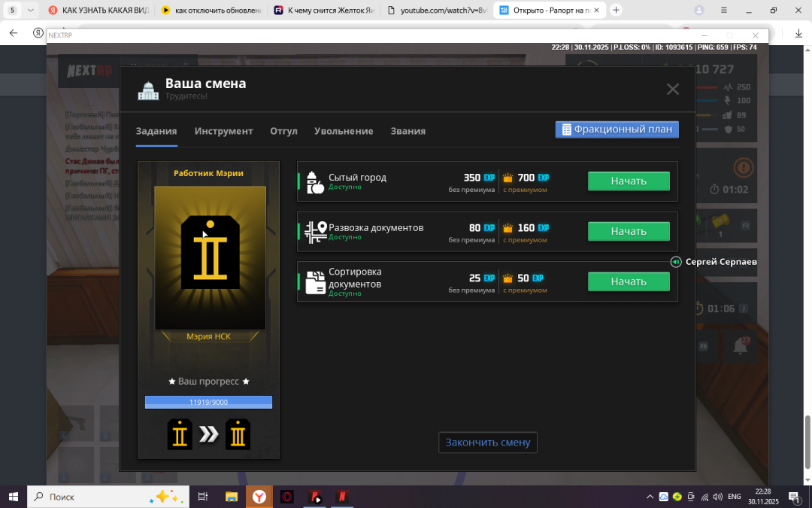Switch to the "Инструмент" tab
Screen dimensions: 812x508
[223, 131]
